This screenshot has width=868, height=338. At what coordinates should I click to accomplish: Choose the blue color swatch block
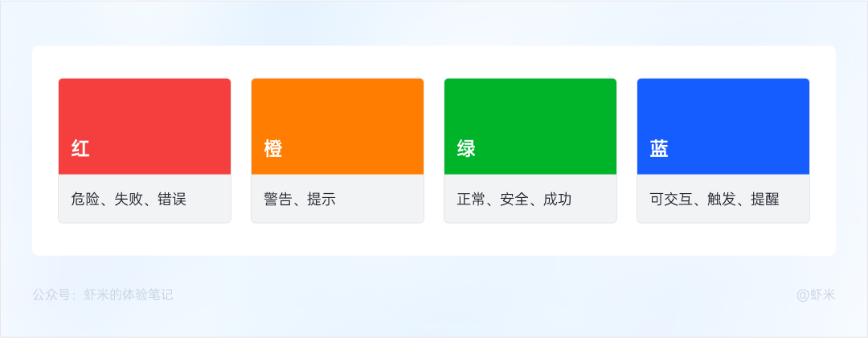coord(723,126)
